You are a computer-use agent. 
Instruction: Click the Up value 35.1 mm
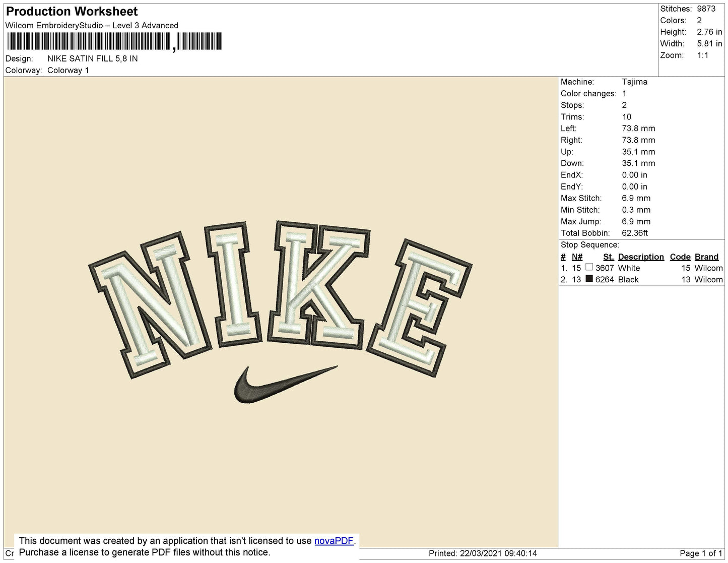[x=639, y=151]
